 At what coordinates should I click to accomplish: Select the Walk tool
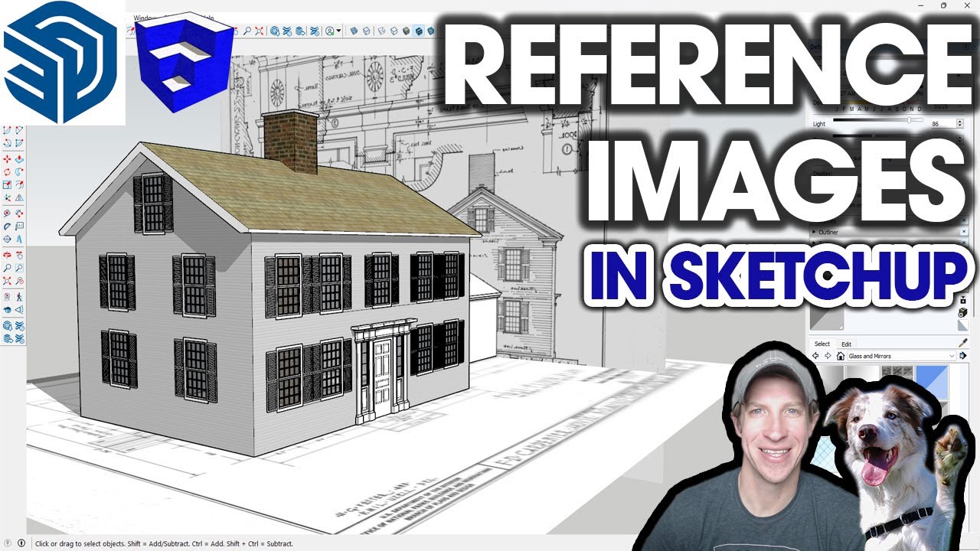pos(19,297)
